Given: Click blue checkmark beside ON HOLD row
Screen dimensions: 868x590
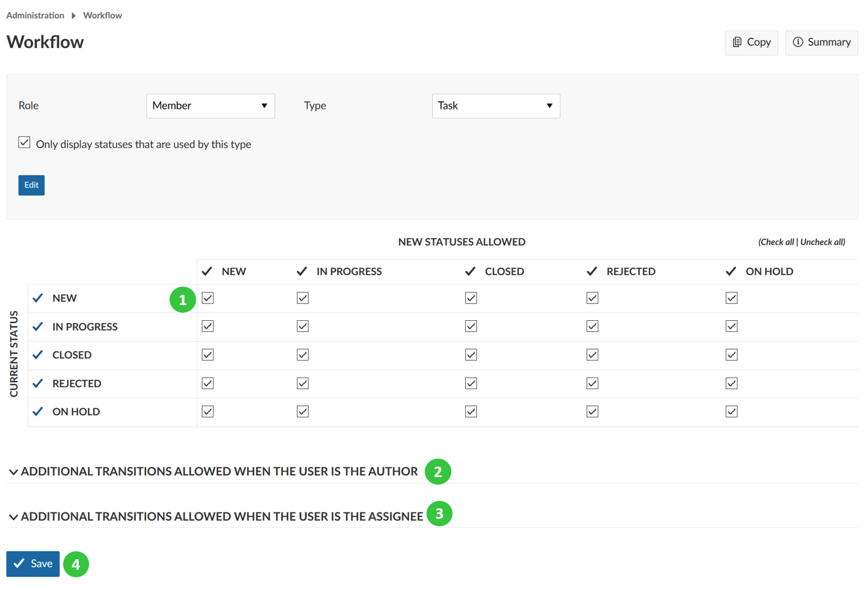Looking at the screenshot, I should point(38,412).
